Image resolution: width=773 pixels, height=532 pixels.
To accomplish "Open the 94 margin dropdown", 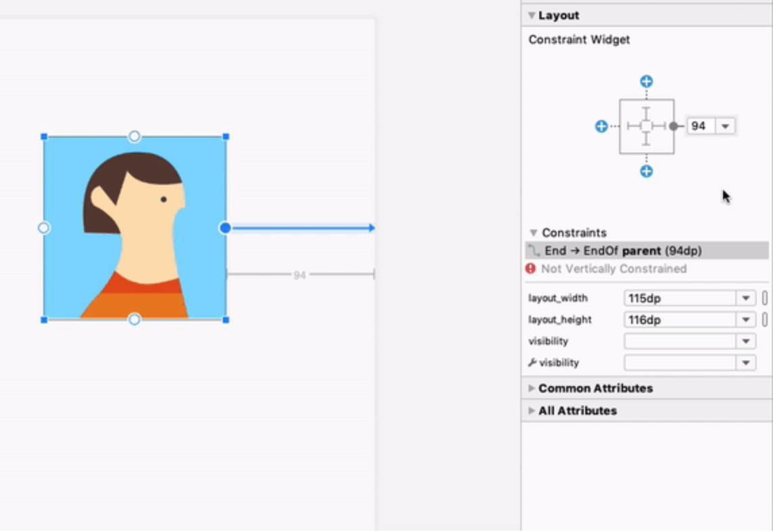I will [725, 126].
